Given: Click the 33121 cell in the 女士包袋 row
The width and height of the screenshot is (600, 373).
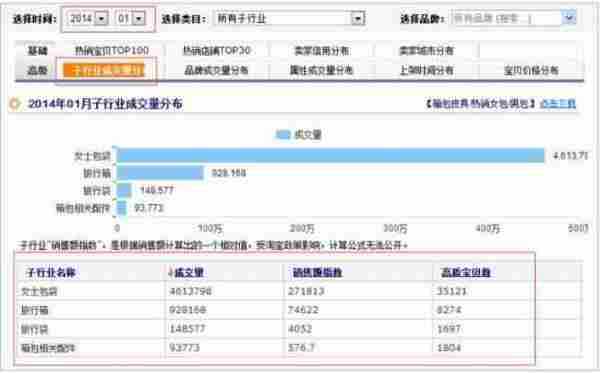Looking at the screenshot, I should (452, 292).
